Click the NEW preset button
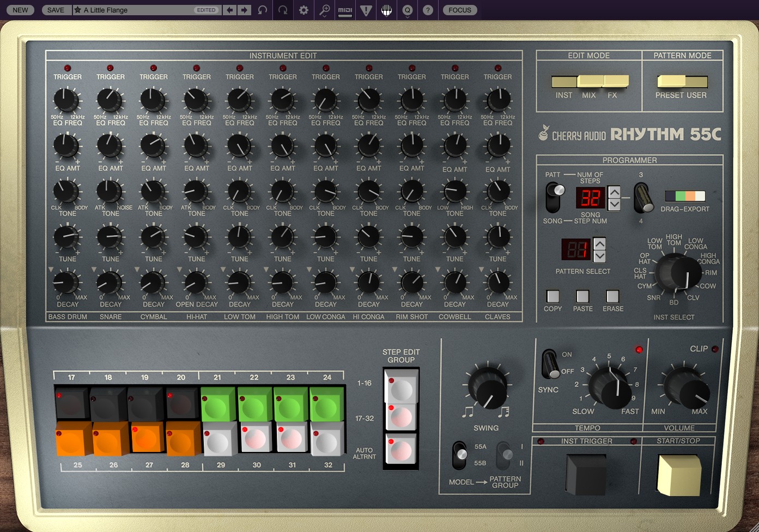This screenshot has width=759, height=532. point(21,10)
